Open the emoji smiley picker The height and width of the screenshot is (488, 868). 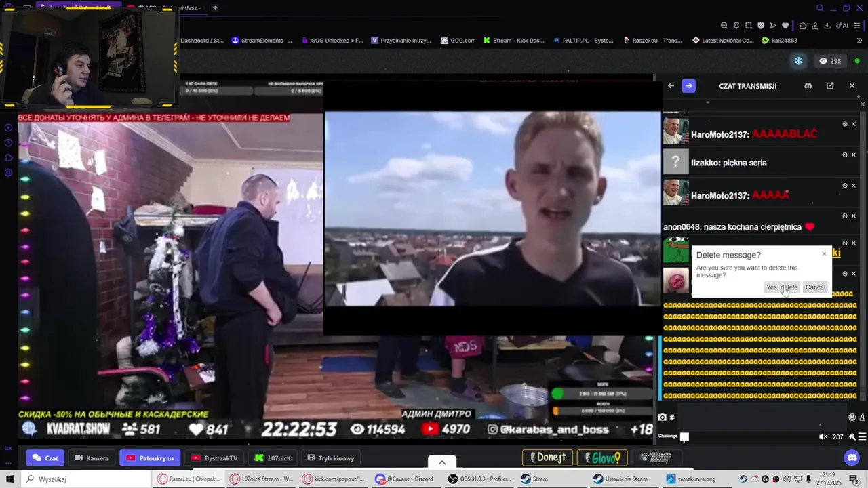(852, 418)
